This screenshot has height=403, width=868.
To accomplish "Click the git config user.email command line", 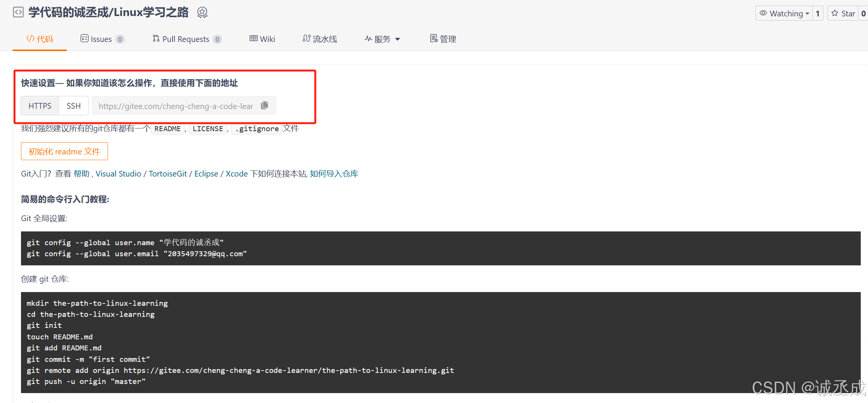I will point(137,254).
